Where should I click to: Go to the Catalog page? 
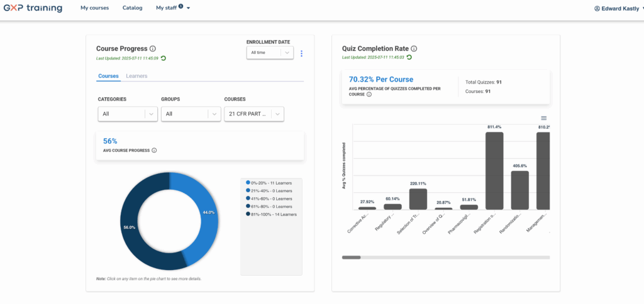click(132, 8)
